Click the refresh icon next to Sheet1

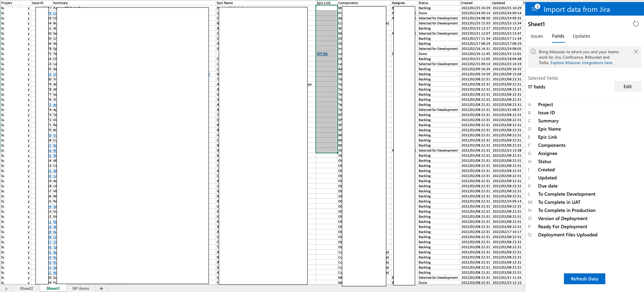click(x=636, y=24)
